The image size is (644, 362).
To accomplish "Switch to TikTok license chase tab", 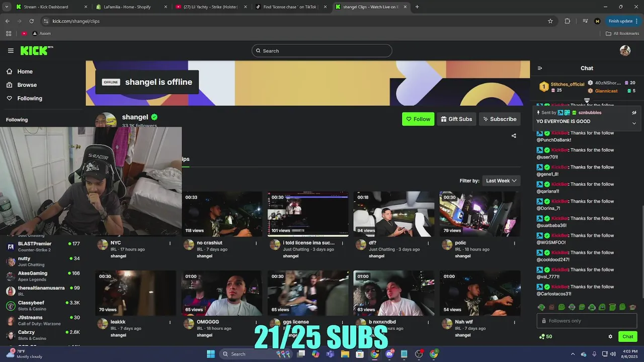I will click(290, 7).
